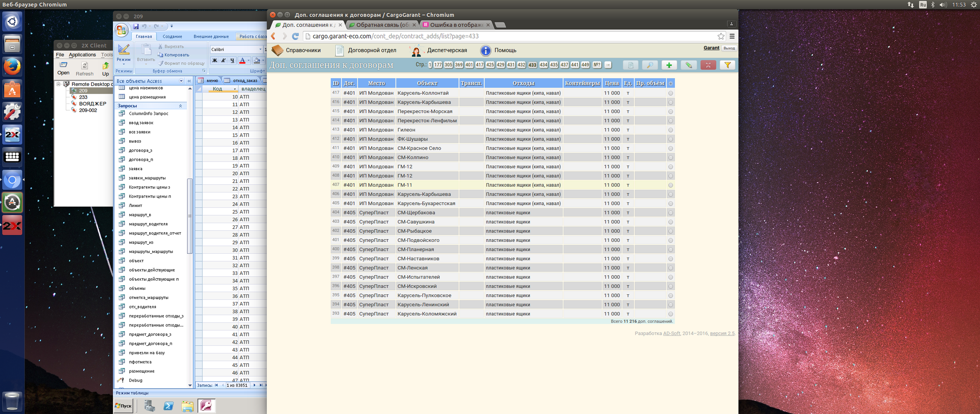Reload the page in Chromium
This screenshot has height=414, width=980.
[295, 36]
